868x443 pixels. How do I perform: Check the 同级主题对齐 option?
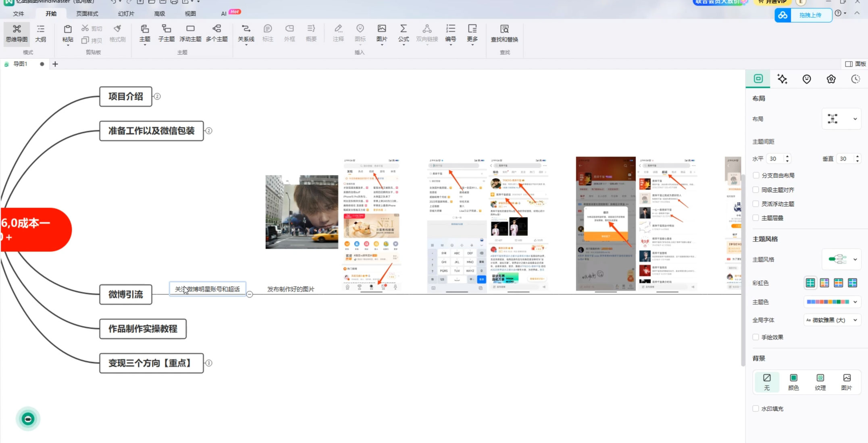click(756, 190)
